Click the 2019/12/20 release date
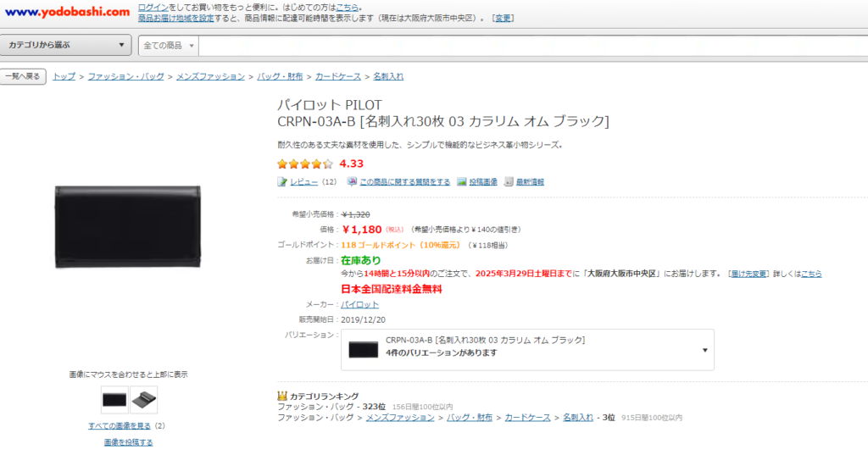This screenshot has height=455, width=868. [363, 319]
